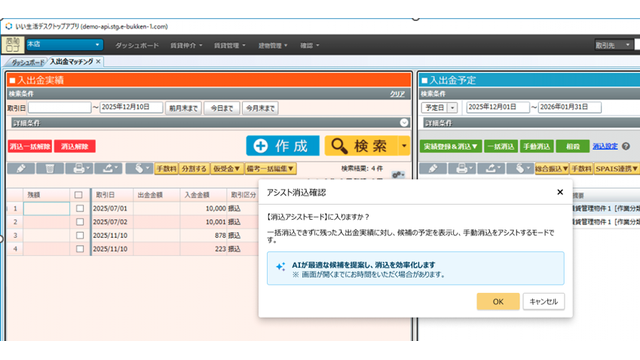The image size is (640, 360).
Task: Click the app icon in the title bar
Action: [x=9, y=26]
